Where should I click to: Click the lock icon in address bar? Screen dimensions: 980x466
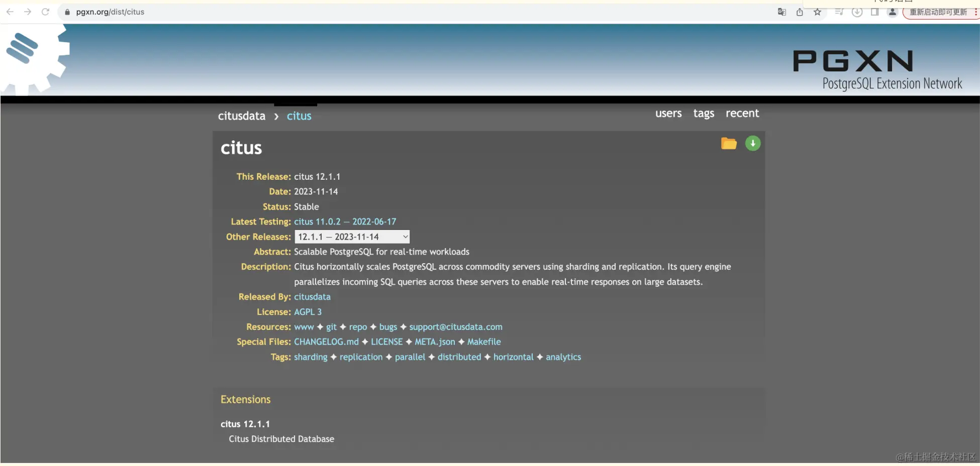tap(67, 12)
